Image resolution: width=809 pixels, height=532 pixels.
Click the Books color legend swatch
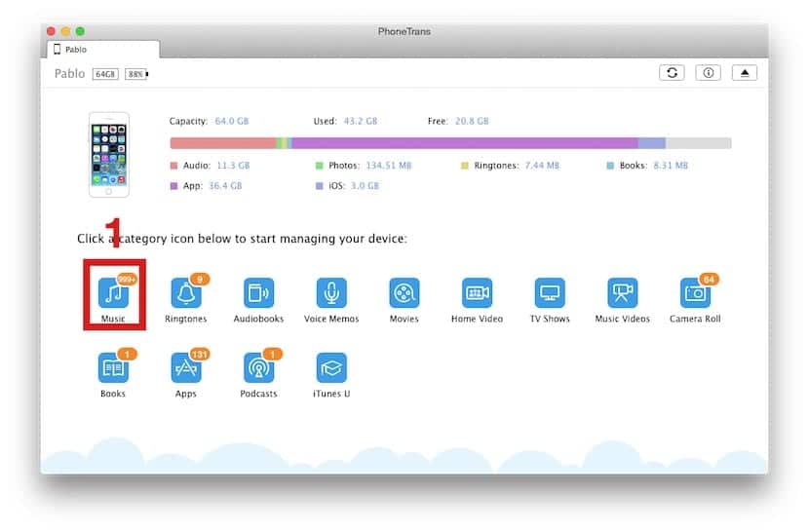pyautogui.click(x=610, y=166)
